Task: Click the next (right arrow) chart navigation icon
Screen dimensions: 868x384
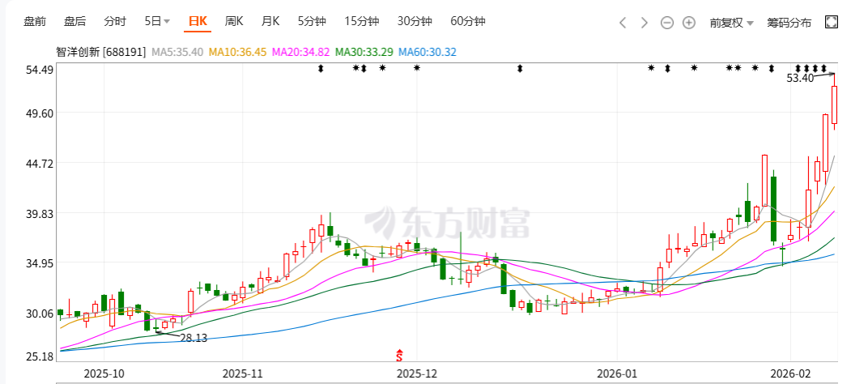Action: [x=645, y=23]
